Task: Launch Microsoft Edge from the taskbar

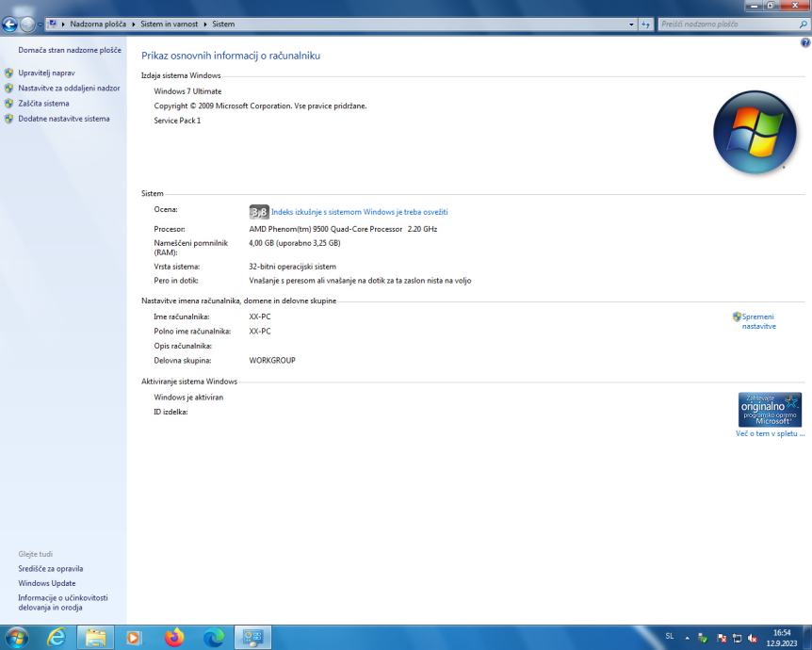Action: pos(215,635)
